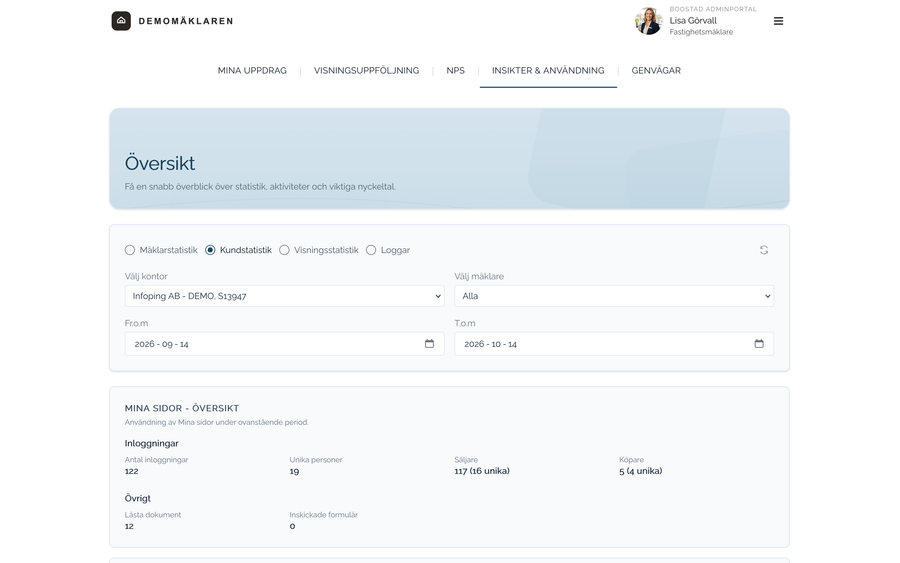Viewport: 900px width, 563px height.
Task: Click Lisa Görvall's profile photo
Action: point(649,21)
